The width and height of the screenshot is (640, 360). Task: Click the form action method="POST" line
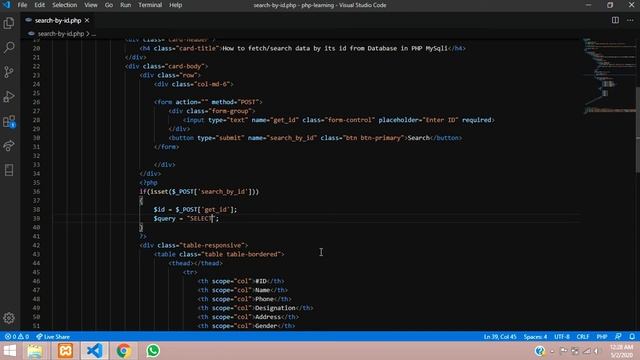tap(208, 102)
